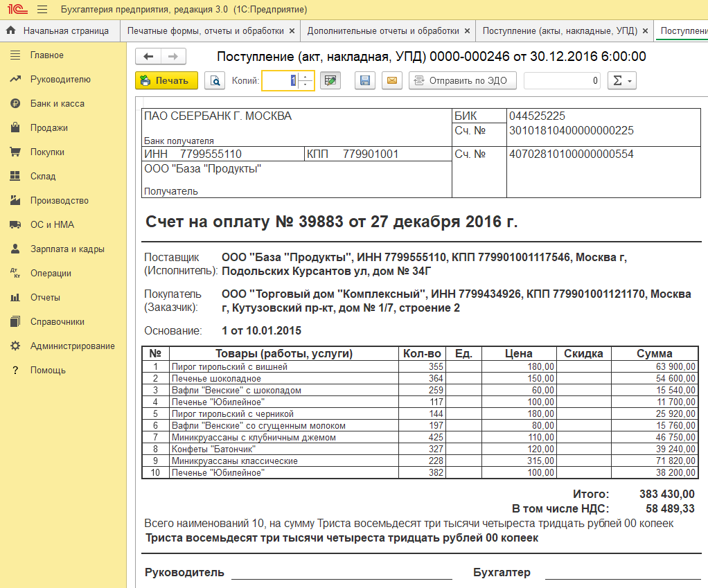Image resolution: width=708 pixels, height=588 pixels.
Task: Click the heading Счет на оплату № 39883
Action: click(x=331, y=222)
